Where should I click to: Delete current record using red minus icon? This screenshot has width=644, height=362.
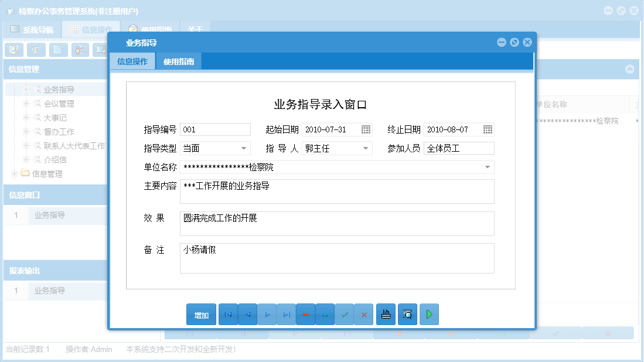click(305, 315)
